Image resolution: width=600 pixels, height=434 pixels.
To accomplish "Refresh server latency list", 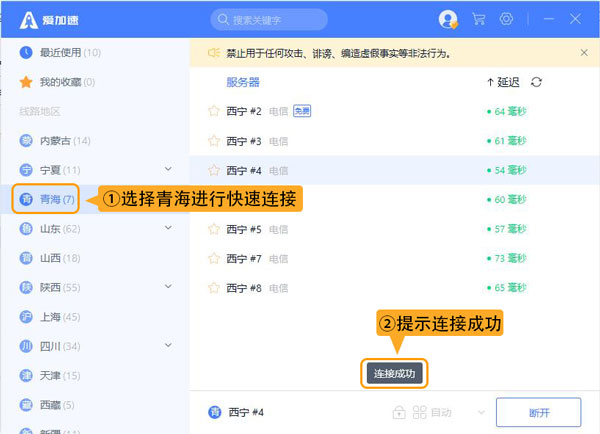I will (x=536, y=82).
